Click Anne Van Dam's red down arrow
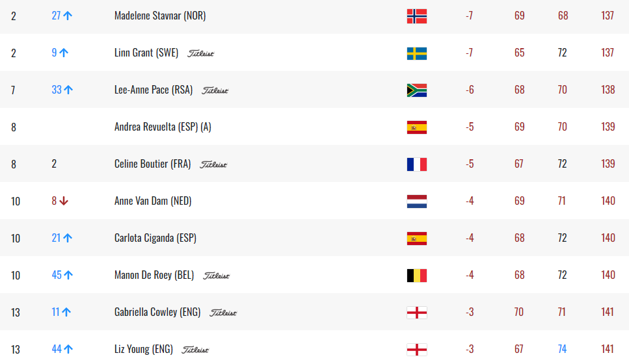The image size is (629, 364). 64,201
